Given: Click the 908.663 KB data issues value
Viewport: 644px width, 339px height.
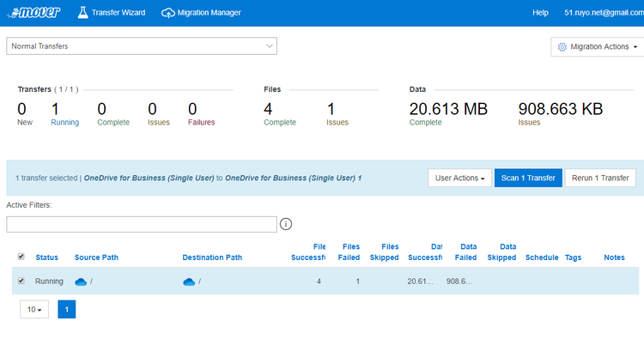Looking at the screenshot, I should click(560, 109).
